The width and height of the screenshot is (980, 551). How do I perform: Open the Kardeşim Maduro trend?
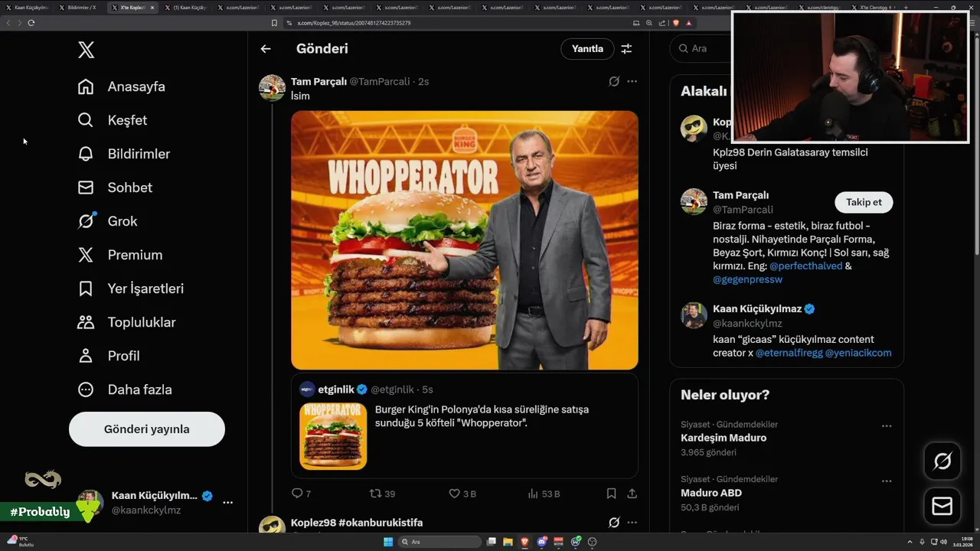click(x=724, y=438)
